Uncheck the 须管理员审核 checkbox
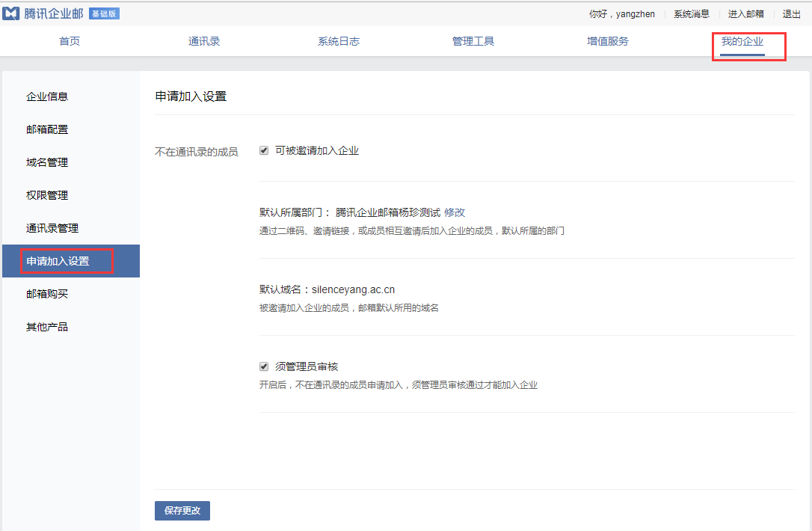Viewport: 812px width, 531px height. [x=264, y=366]
